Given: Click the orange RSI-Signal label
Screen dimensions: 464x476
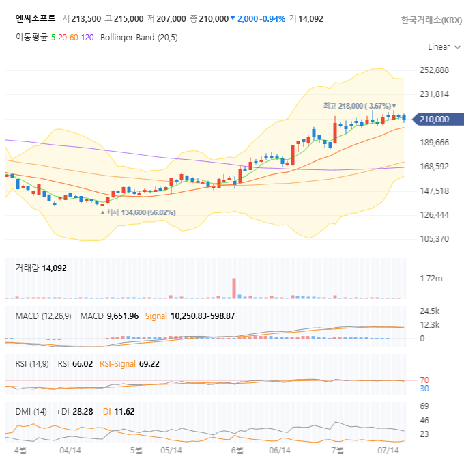Looking at the screenshot, I should pos(117,364).
